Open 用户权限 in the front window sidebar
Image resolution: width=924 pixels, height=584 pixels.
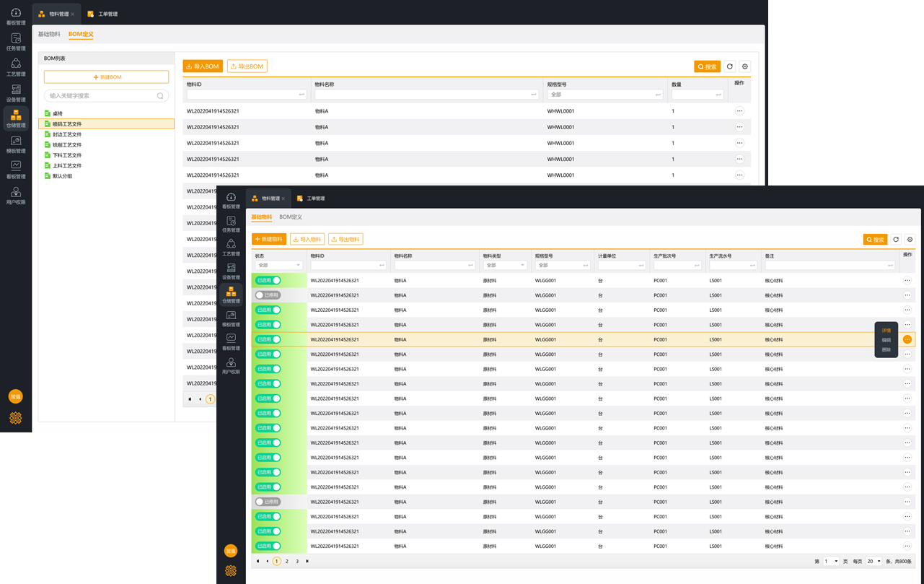(x=231, y=365)
